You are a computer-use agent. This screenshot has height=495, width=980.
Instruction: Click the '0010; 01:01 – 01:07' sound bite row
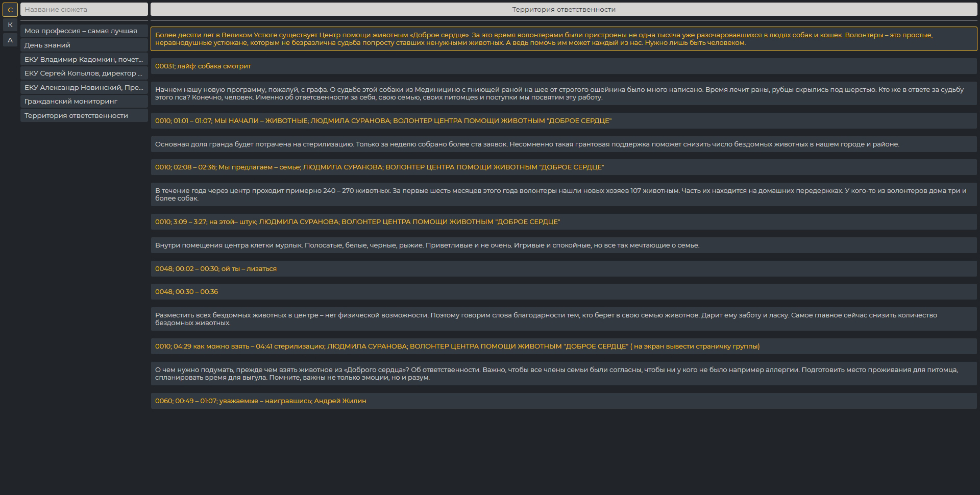563,121
